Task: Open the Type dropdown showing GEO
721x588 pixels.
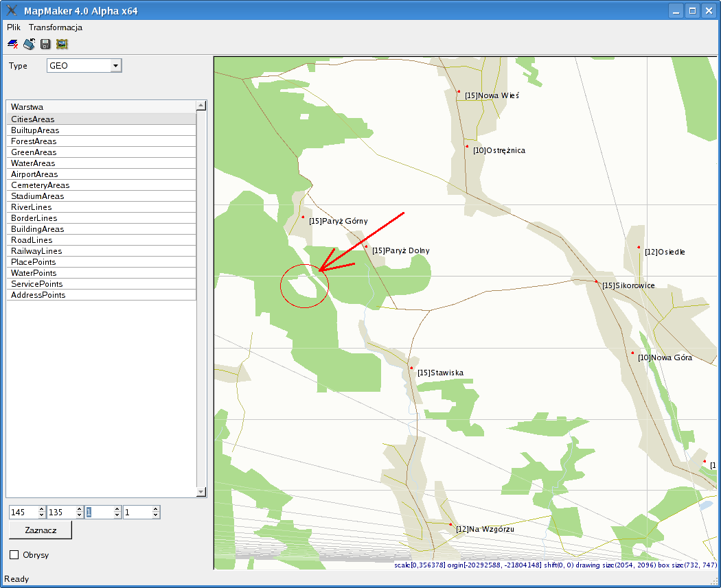Action: 115,66
